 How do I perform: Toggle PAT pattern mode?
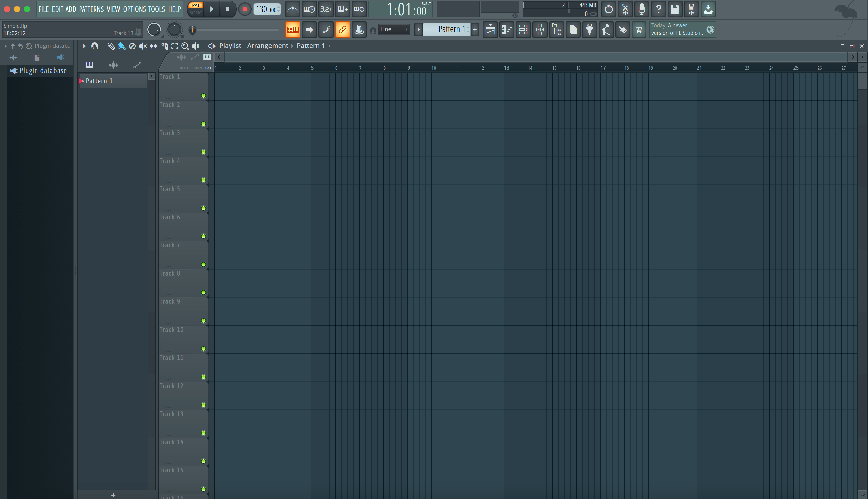196,5
